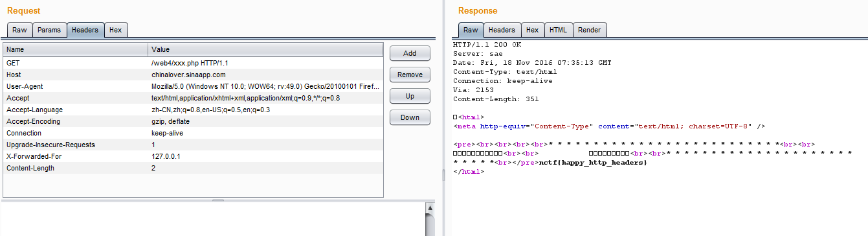
Task: Click the Remove header button
Action: tap(410, 75)
